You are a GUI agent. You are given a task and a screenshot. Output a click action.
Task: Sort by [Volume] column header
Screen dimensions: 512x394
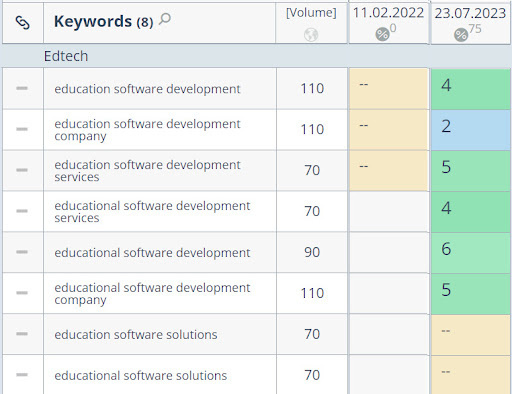point(311,13)
